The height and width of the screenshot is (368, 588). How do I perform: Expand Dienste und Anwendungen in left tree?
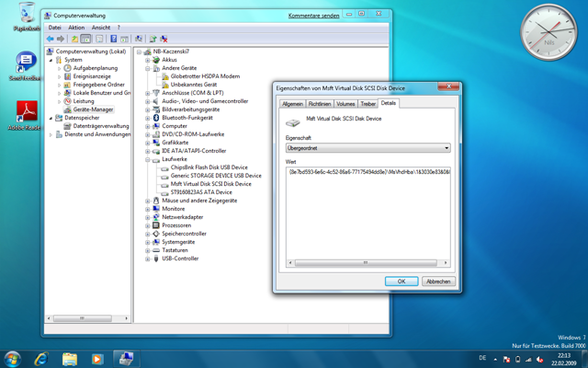51,134
